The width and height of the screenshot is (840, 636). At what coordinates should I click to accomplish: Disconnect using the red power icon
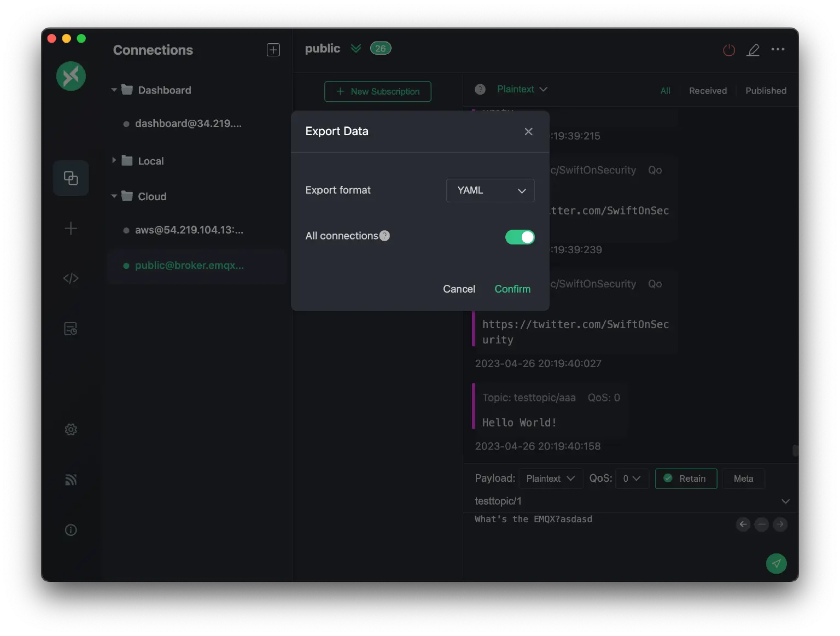(x=728, y=50)
